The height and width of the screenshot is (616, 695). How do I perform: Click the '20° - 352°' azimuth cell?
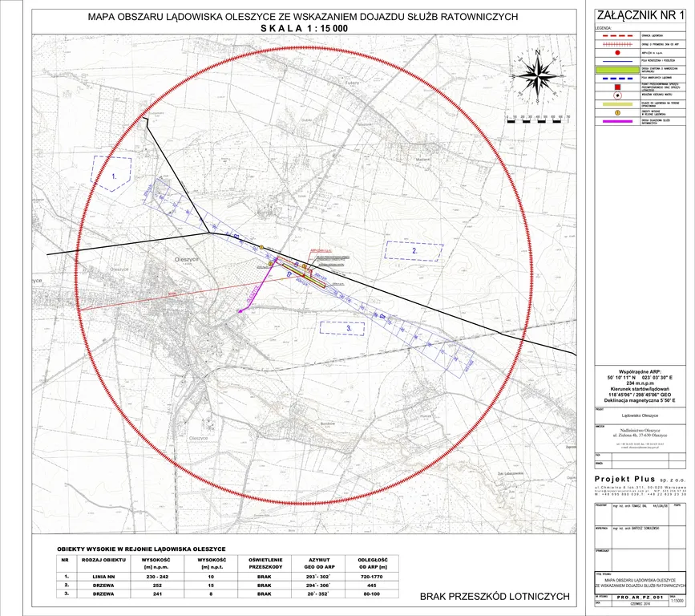319,594
